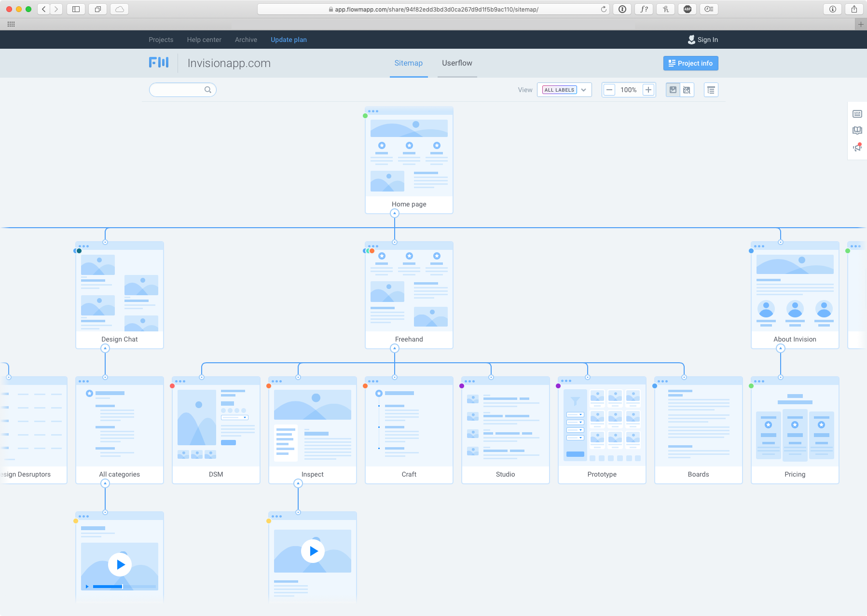Click the reader list extension icon
The height and width of the screenshot is (616, 867).
[709, 9]
